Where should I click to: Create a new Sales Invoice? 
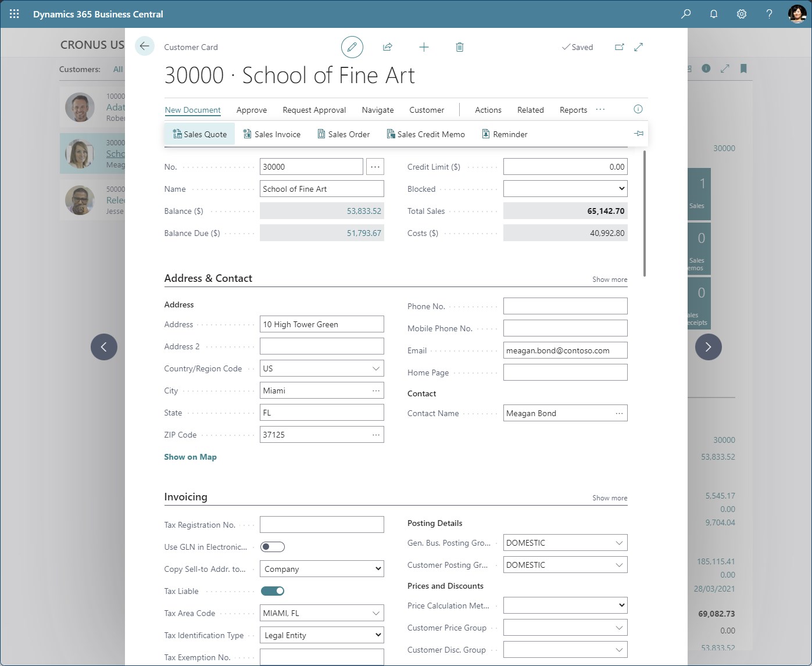coord(271,134)
